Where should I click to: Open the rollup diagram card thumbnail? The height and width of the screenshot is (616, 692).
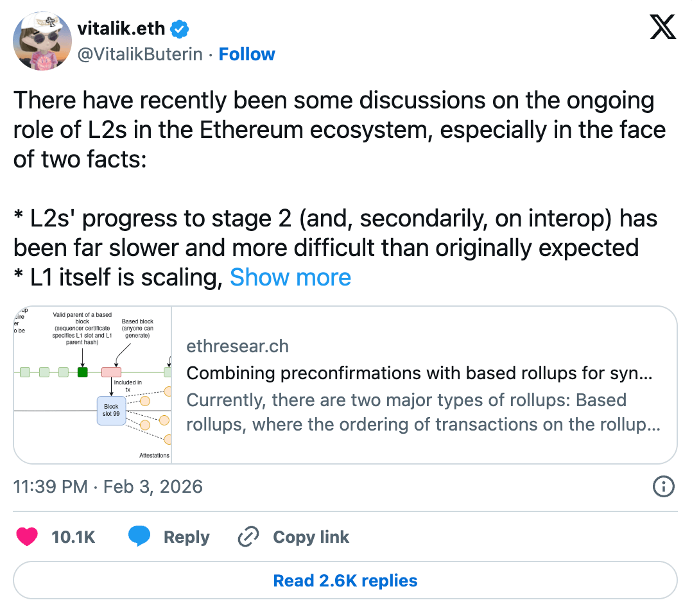tap(93, 384)
